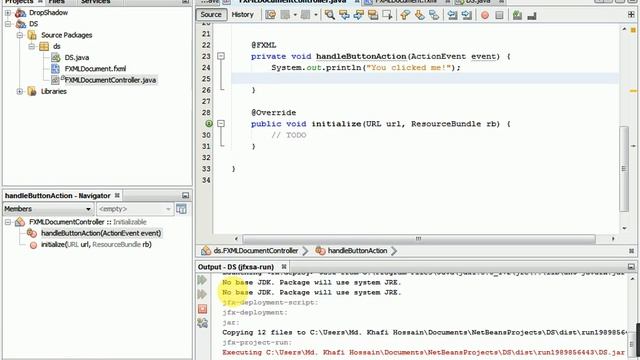Viewport: 640px width, 360px height.
Task: Click Shift Line Right icon
Action: pyautogui.click(x=467, y=15)
